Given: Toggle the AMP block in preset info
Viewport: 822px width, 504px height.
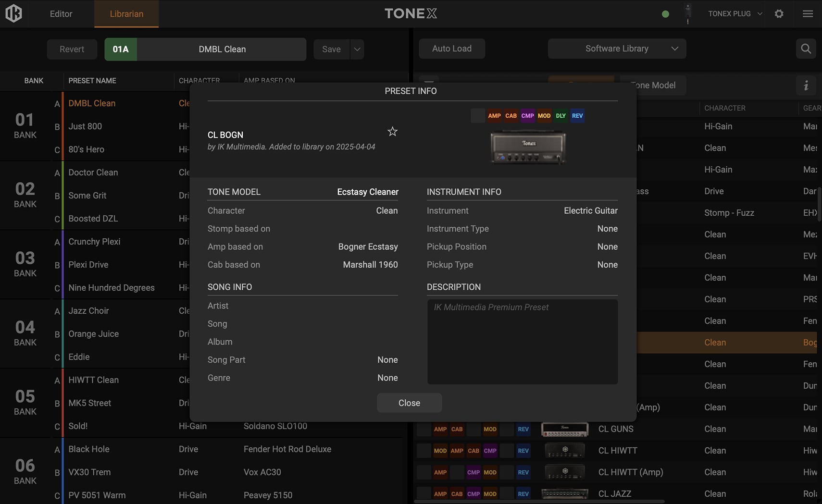Looking at the screenshot, I should pos(494,116).
